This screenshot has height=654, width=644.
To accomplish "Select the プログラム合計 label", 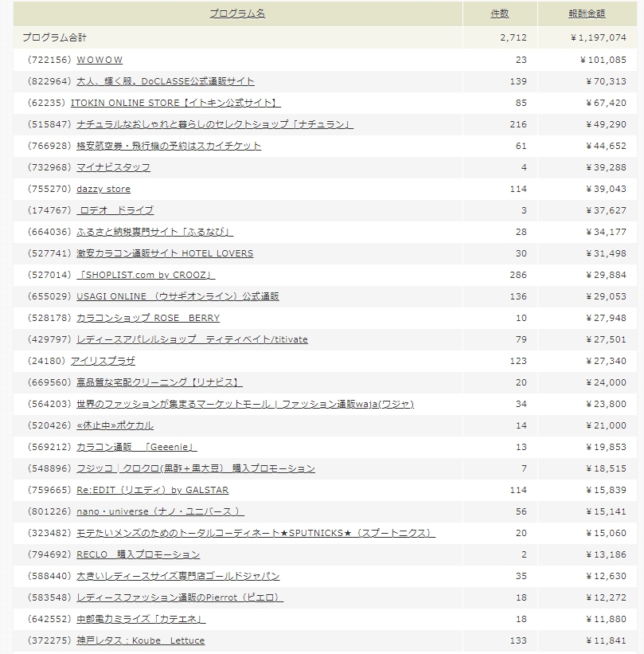I will pyautogui.click(x=54, y=37).
